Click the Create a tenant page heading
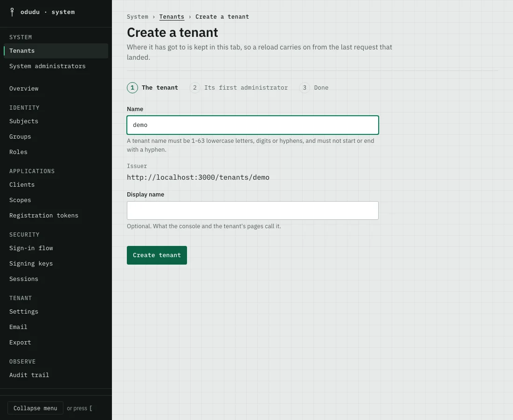 click(173, 32)
